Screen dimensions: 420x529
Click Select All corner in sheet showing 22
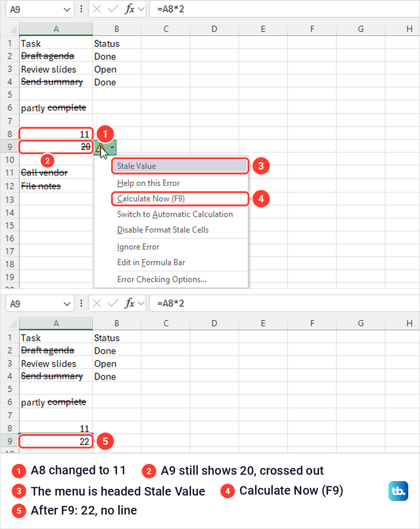click(x=13, y=324)
